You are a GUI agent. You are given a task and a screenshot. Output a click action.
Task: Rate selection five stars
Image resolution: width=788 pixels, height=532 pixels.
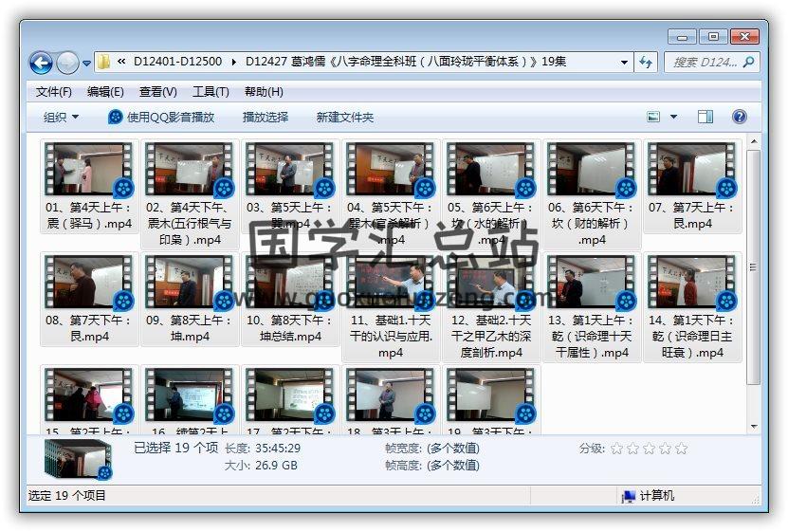[681, 449]
